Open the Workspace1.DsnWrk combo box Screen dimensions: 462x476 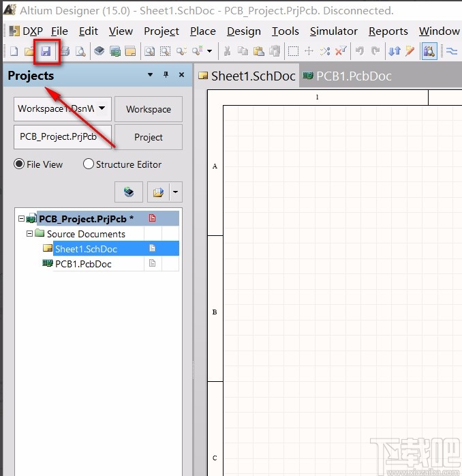click(x=63, y=108)
